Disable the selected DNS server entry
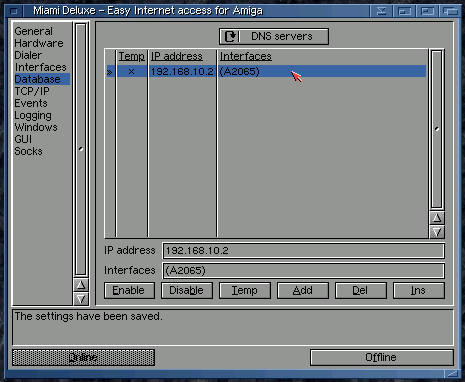Screen dimensions: 465x382 (187, 290)
